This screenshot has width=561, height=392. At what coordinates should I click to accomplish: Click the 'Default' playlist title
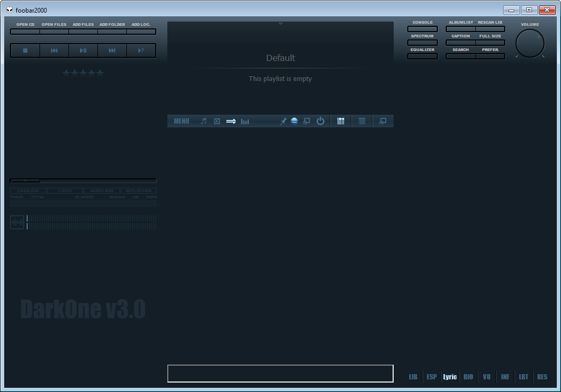coord(280,58)
